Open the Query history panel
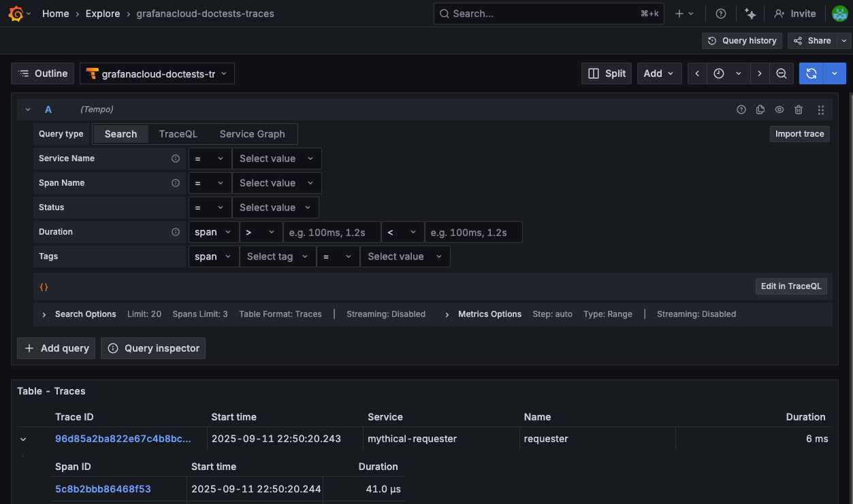Screen dimensions: 853x504 741,40
